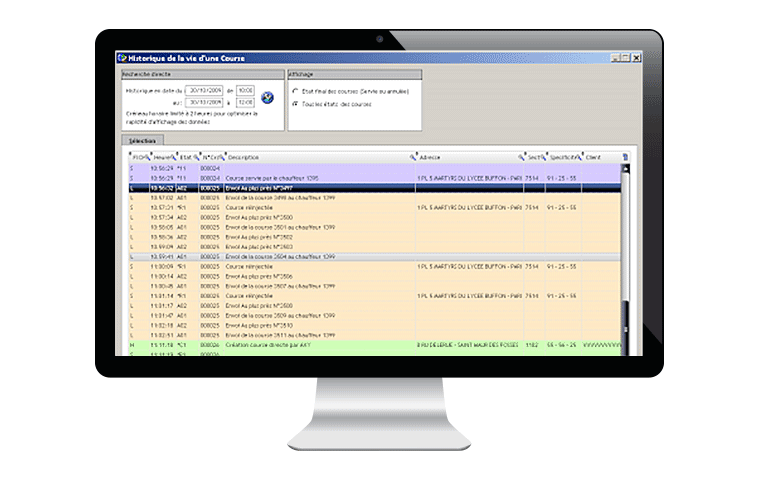Click the end time field showing 12:00

tap(245, 102)
